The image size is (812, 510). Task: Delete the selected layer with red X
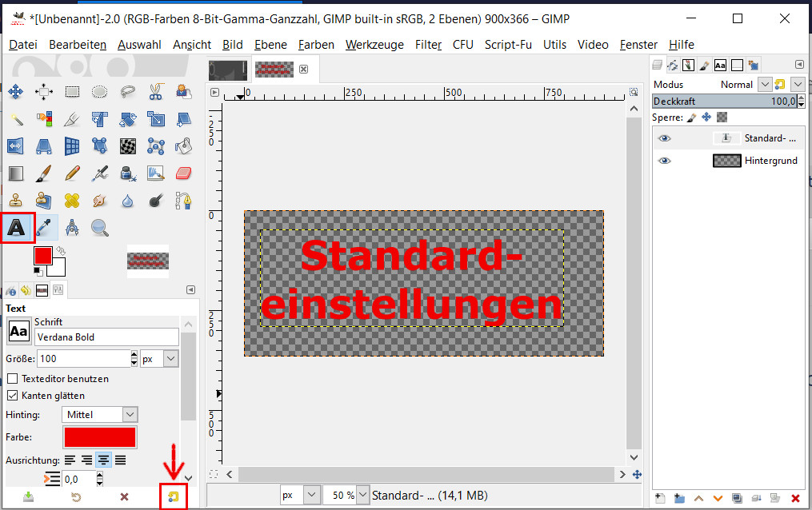point(795,498)
